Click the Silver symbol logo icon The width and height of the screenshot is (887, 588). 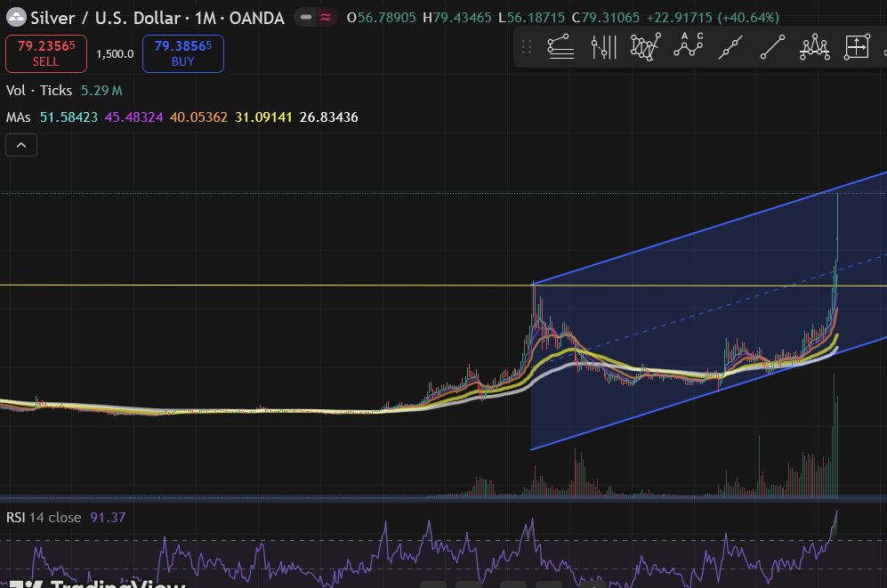(x=16, y=18)
